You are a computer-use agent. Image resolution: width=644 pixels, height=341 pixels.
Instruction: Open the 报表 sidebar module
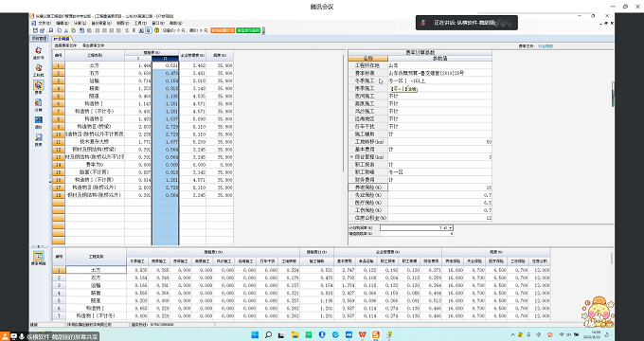coord(38,139)
